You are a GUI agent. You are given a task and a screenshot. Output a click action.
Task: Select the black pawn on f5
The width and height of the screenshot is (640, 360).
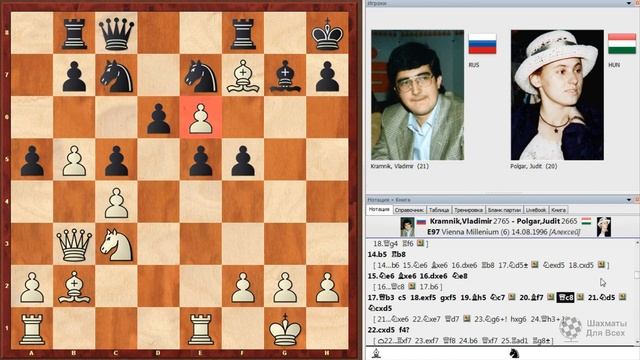pos(243,161)
